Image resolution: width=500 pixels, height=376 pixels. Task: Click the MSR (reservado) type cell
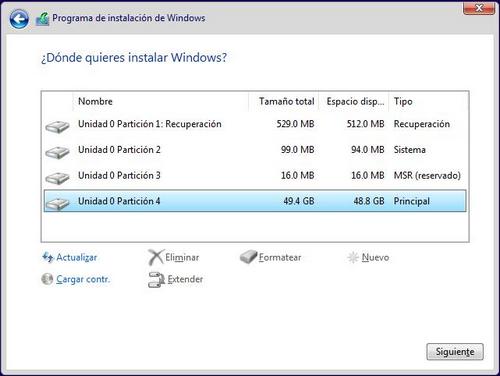point(427,175)
